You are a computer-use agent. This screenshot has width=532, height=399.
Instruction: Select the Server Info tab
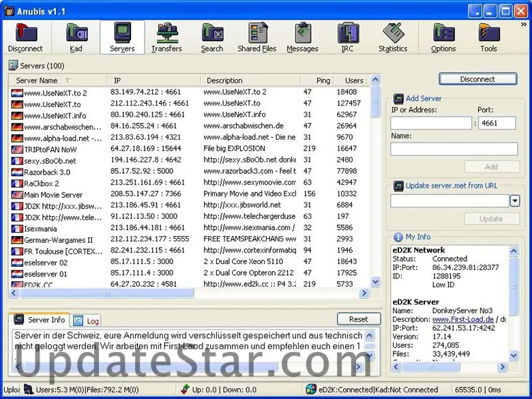(40, 320)
